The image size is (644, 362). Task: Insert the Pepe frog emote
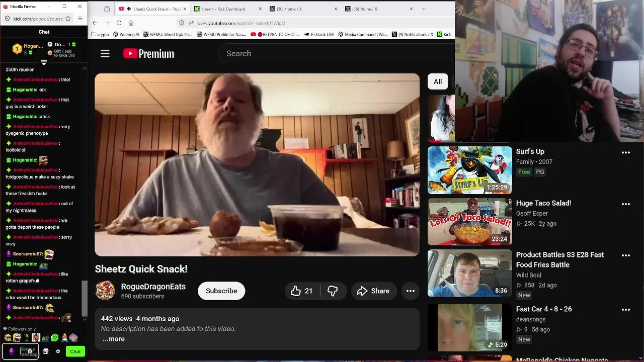pos(45,337)
